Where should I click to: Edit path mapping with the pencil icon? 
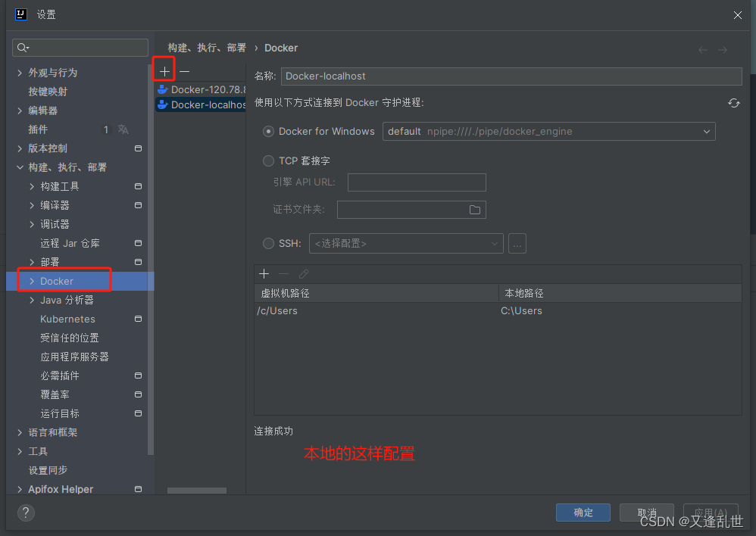[304, 274]
